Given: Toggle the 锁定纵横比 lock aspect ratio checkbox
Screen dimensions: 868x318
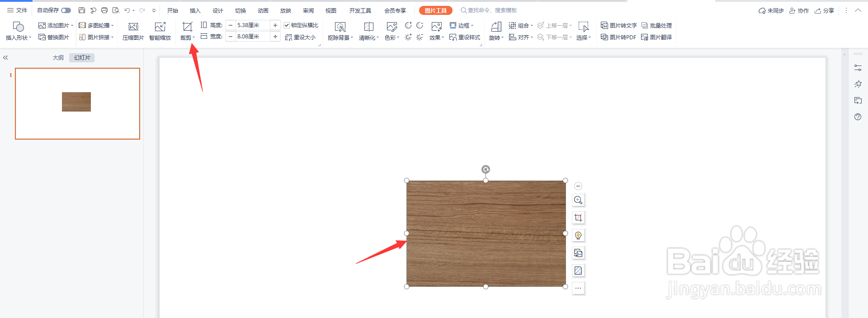Looking at the screenshot, I should click(x=287, y=25).
